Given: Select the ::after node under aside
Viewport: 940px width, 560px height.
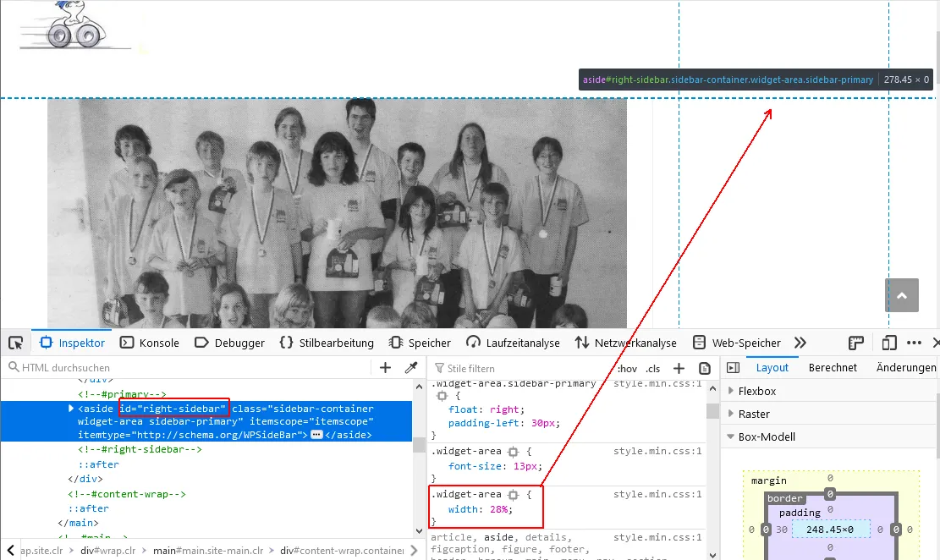Looking at the screenshot, I should point(98,464).
